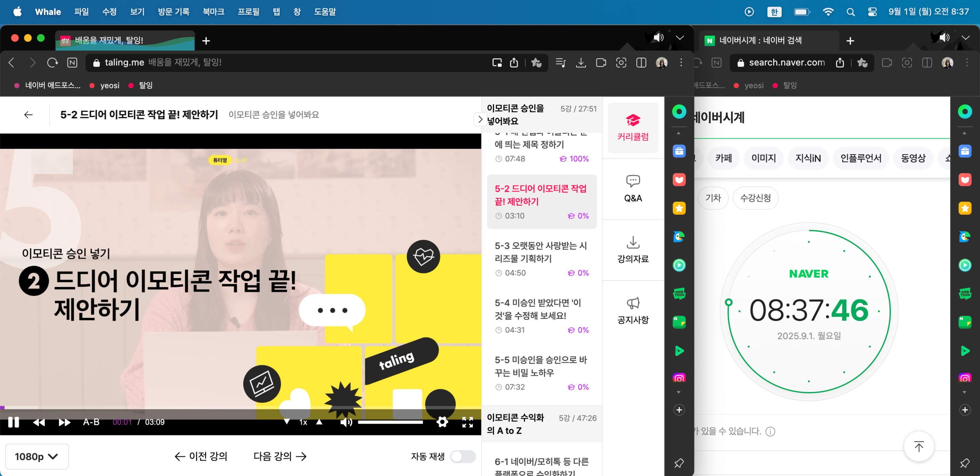This screenshot has width=980, height=476.
Task: Toggle split view icon in toolbar
Action: click(x=641, y=62)
